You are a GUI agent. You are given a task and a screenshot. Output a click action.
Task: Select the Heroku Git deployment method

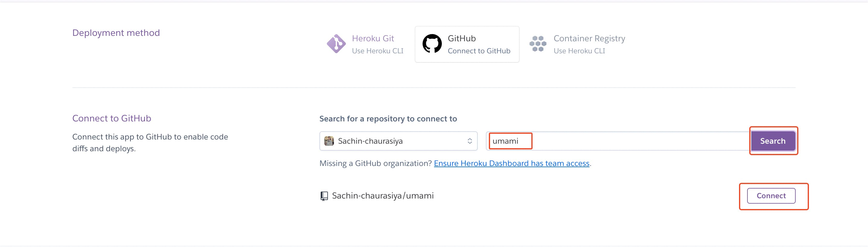tap(373, 39)
